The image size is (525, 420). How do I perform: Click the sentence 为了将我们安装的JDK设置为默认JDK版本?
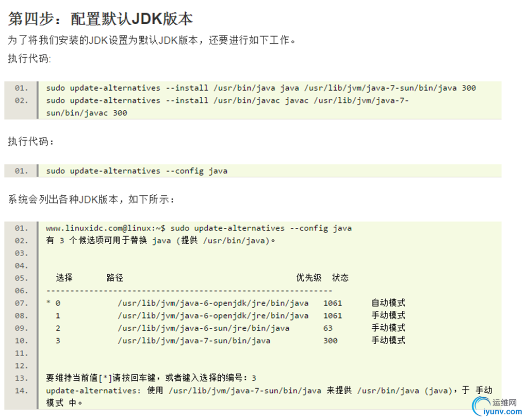(103, 40)
